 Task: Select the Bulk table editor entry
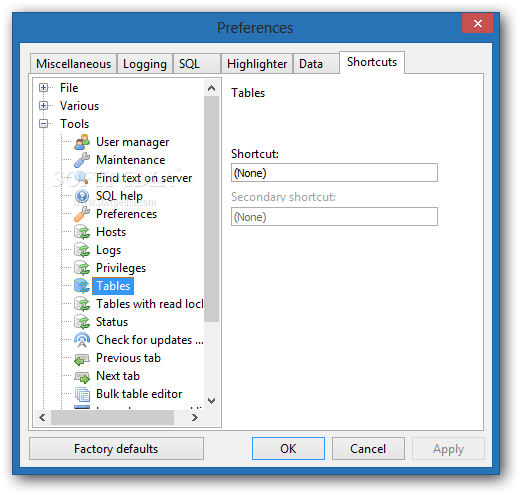pos(139,394)
